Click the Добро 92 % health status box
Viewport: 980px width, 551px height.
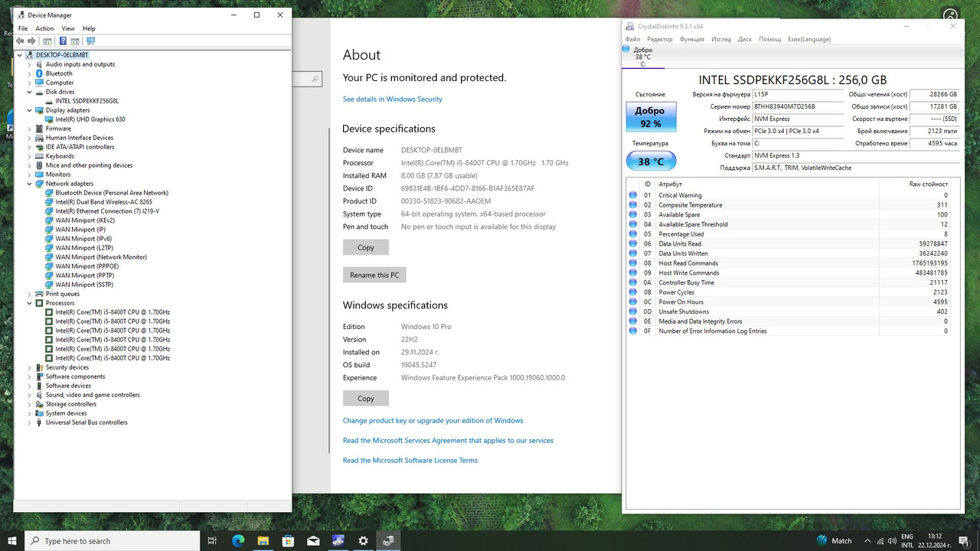[x=651, y=117]
